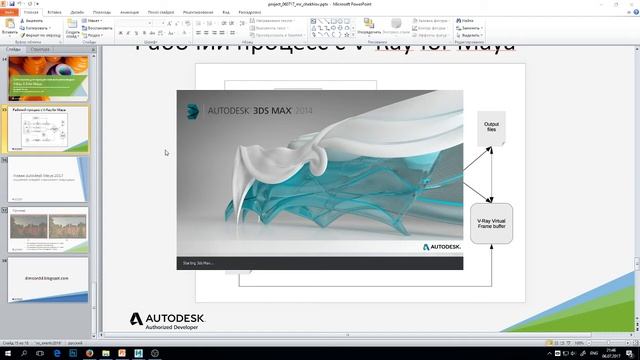640x360 pixels.
Task: Set paragraph Align Right
Action: (x=214, y=33)
